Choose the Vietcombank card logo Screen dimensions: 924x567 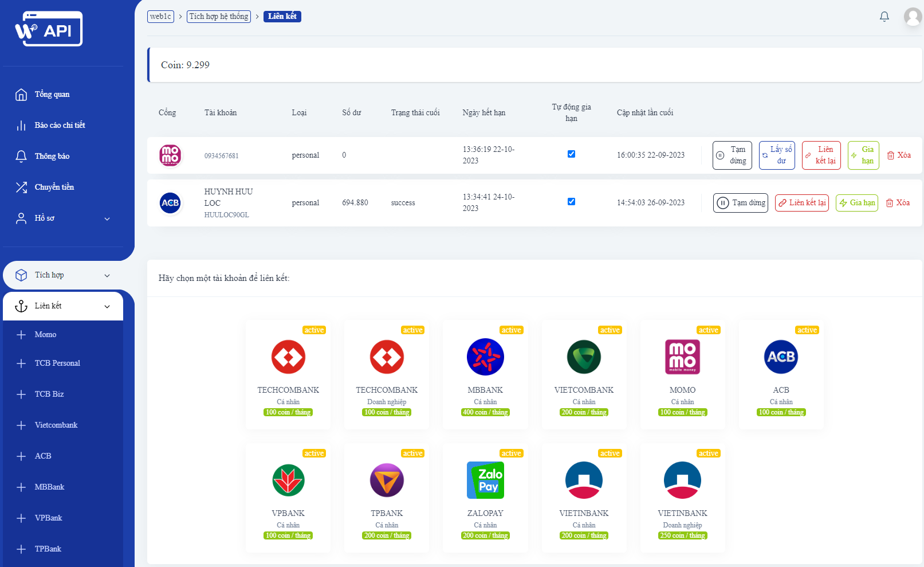coord(584,357)
